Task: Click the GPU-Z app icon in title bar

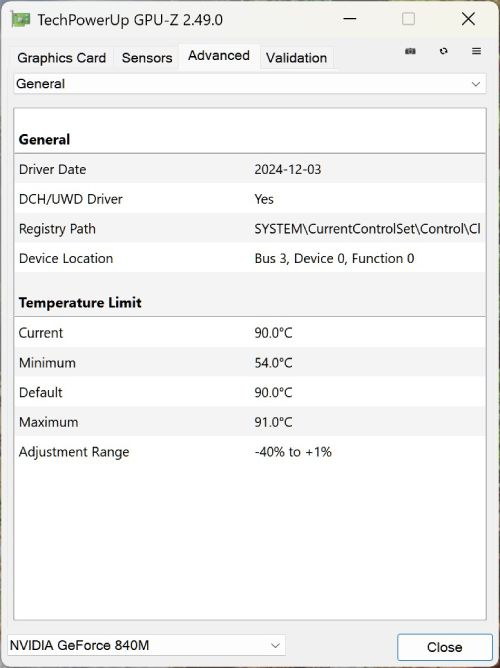Action: click(x=21, y=20)
